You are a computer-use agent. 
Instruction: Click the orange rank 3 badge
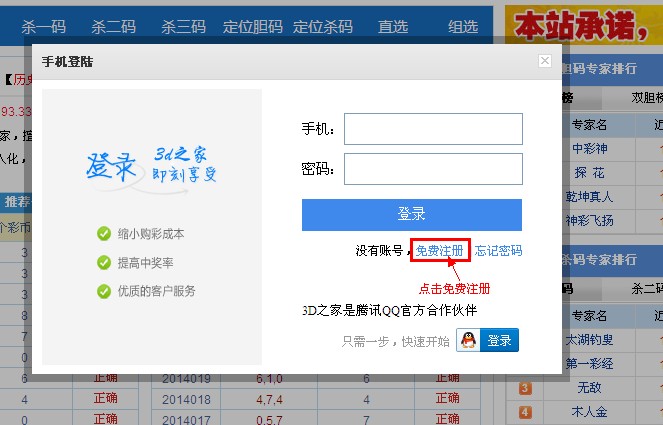tap(525, 388)
